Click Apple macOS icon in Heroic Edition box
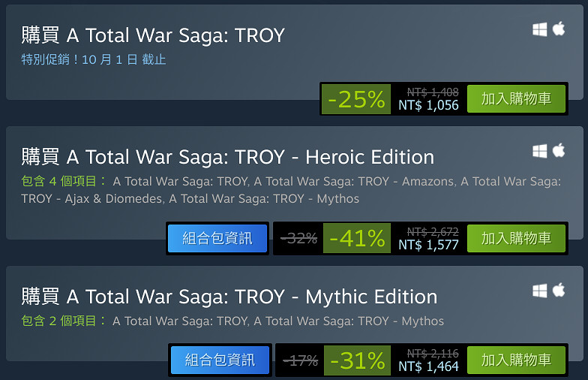Viewport: 588px width, 380px height. [x=559, y=151]
